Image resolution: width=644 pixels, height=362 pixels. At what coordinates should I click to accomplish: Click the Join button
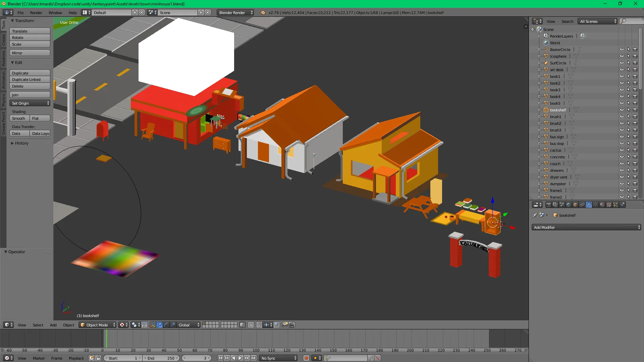(30, 95)
